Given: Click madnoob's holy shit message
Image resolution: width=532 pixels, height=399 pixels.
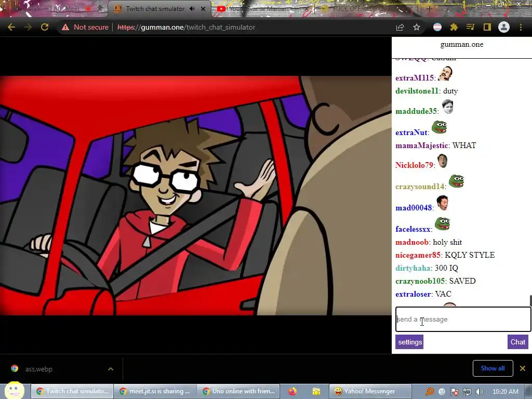Looking at the screenshot, I should (x=447, y=242).
